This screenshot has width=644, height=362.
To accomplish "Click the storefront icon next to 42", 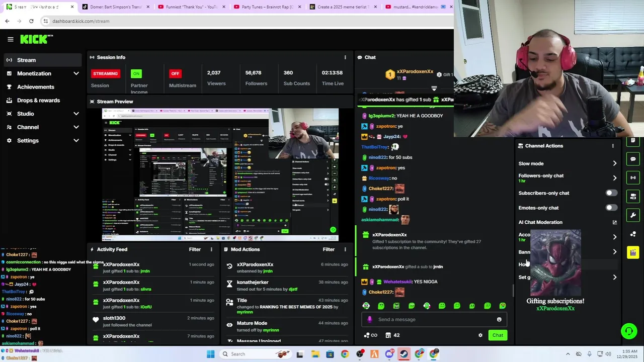I will [388, 335].
